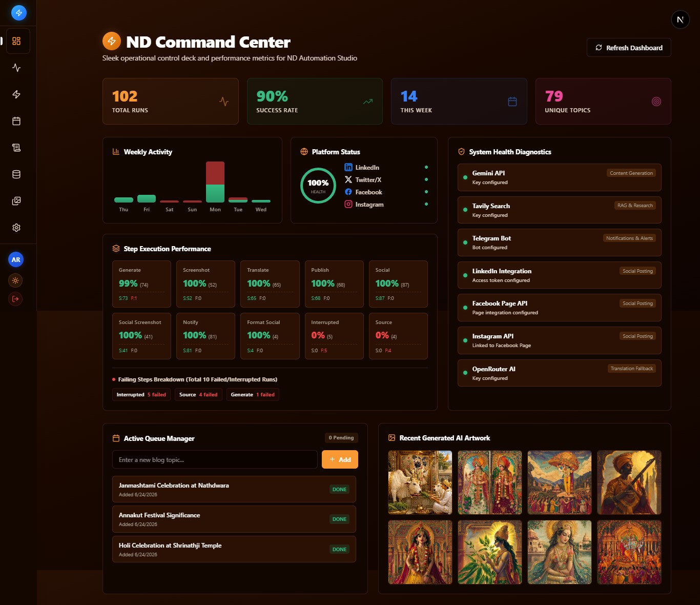Select the Source 0% step card
Screen dimensions: 700x605
pyautogui.click(x=398, y=336)
